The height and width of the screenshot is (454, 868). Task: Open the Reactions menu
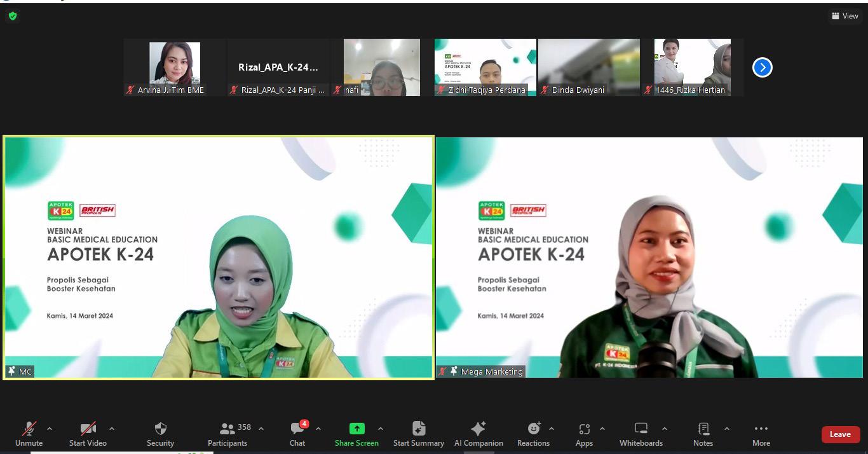click(x=533, y=434)
